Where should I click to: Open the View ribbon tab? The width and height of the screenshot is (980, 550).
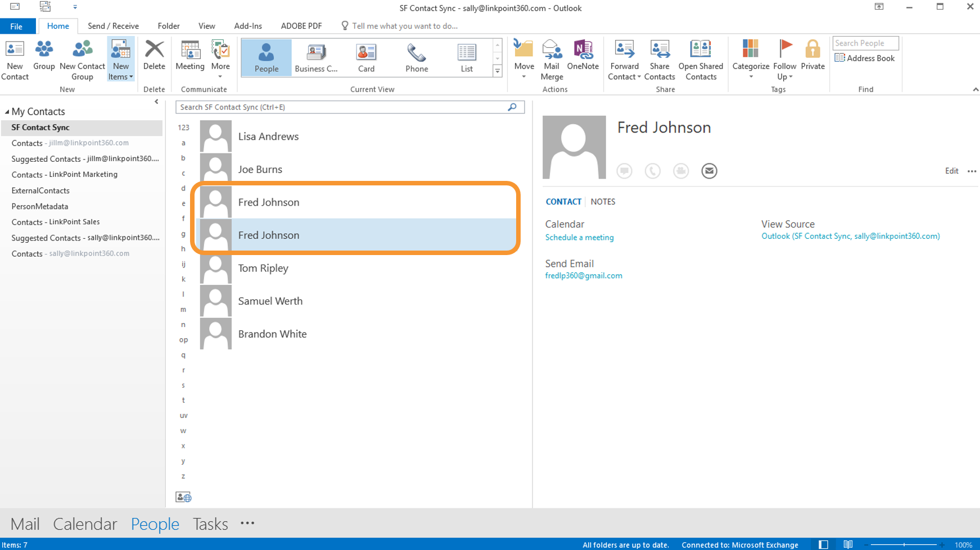coord(206,26)
